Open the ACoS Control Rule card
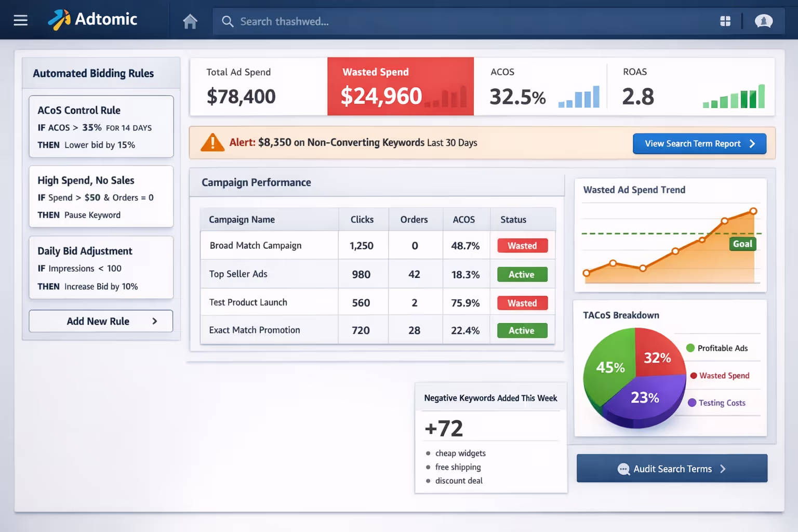The image size is (798, 532). coord(101,127)
